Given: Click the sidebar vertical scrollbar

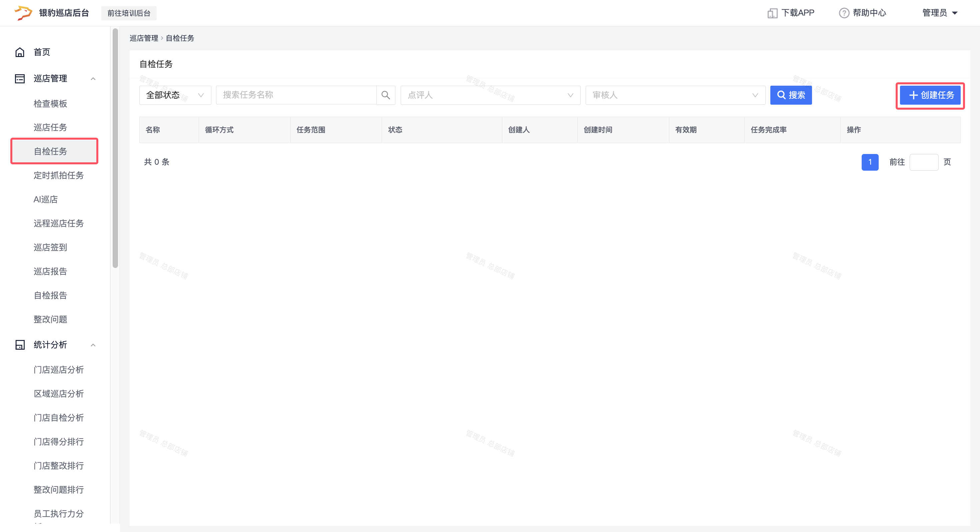Looking at the screenshot, I should (115, 148).
